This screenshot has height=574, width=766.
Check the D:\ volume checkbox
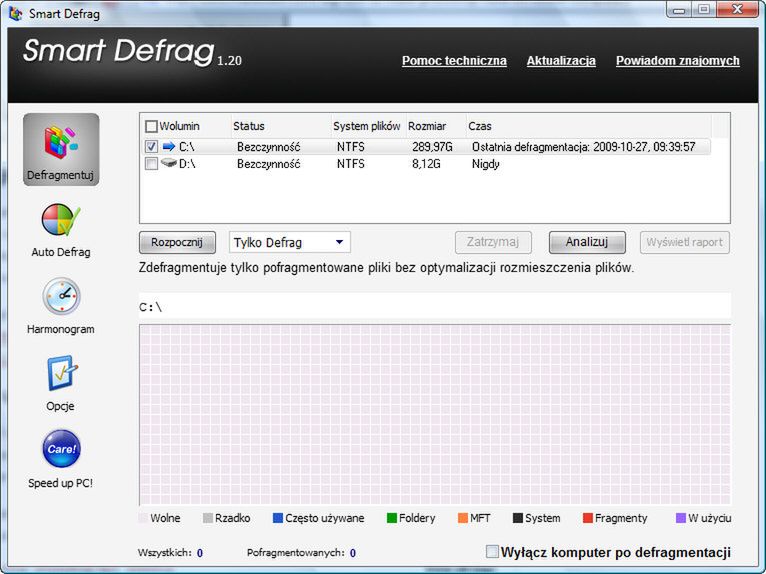pyautogui.click(x=151, y=164)
